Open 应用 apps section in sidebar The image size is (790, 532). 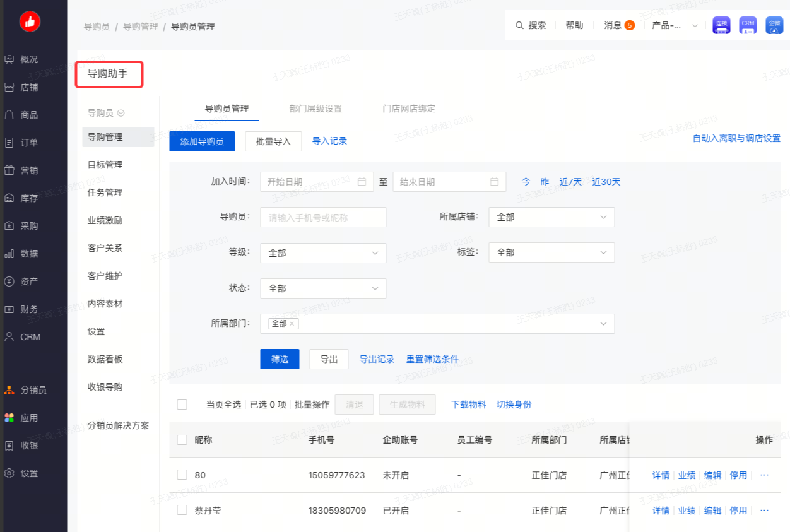(21, 418)
